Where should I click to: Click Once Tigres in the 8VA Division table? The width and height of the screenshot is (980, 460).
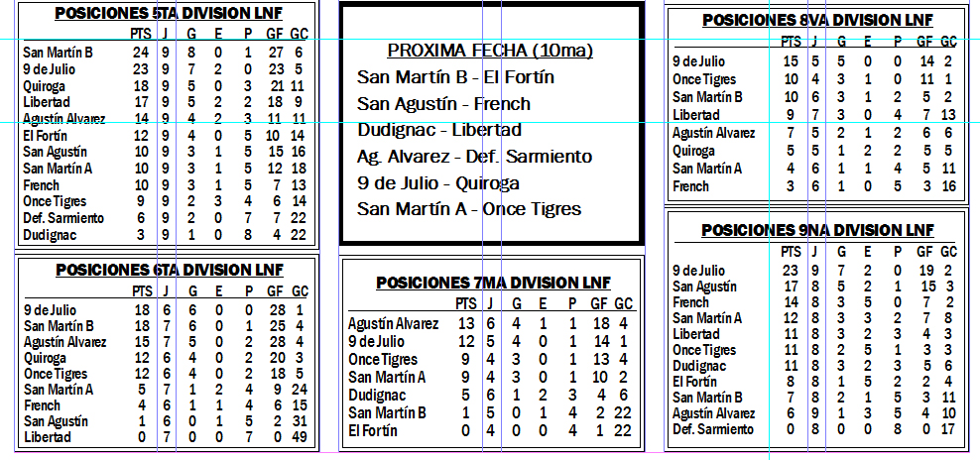click(704, 79)
